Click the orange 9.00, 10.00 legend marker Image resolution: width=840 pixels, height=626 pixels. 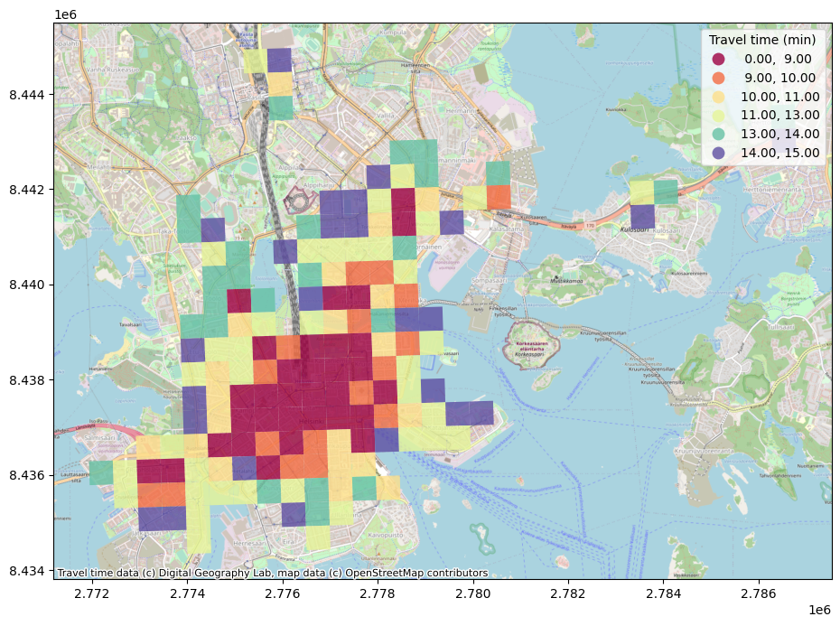[718, 78]
